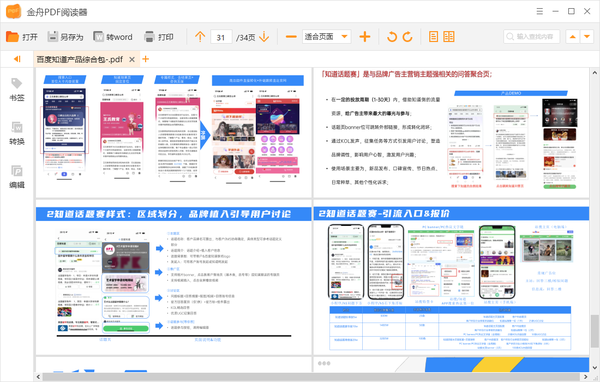
Task: Click the horizontal scrollbar thumb
Action: pyautogui.click(x=311, y=377)
